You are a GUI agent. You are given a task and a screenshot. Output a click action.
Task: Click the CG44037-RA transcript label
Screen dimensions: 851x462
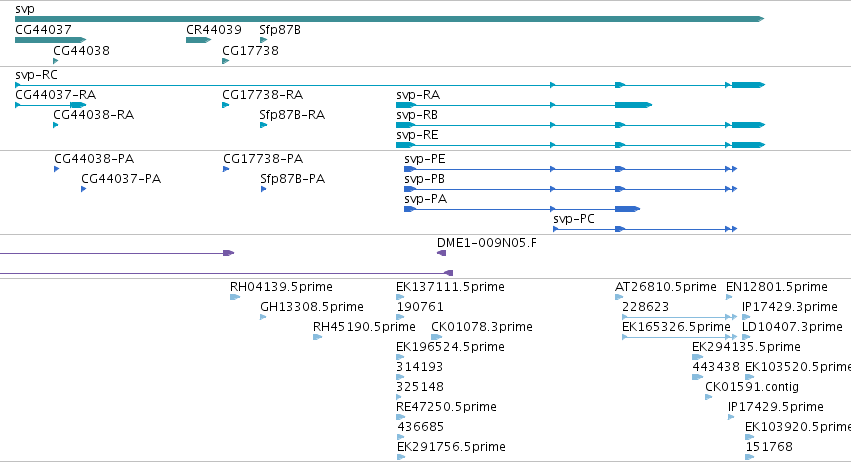[x=55, y=94]
